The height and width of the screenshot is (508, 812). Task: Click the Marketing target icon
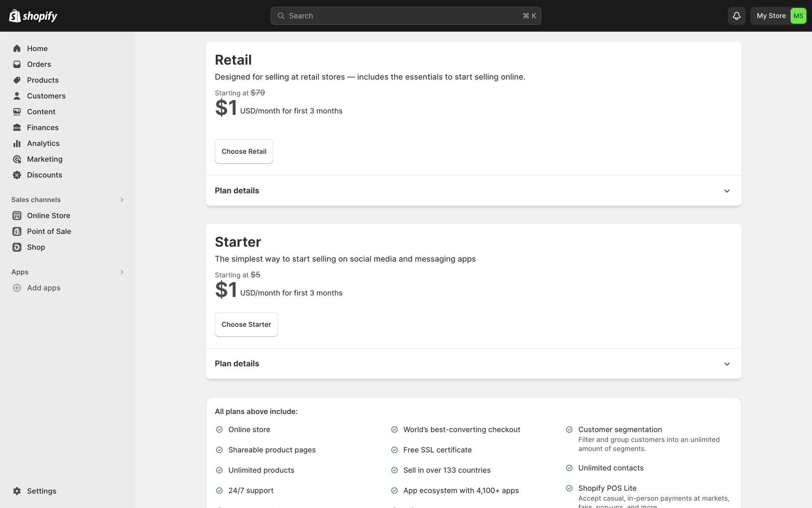coord(17,160)
